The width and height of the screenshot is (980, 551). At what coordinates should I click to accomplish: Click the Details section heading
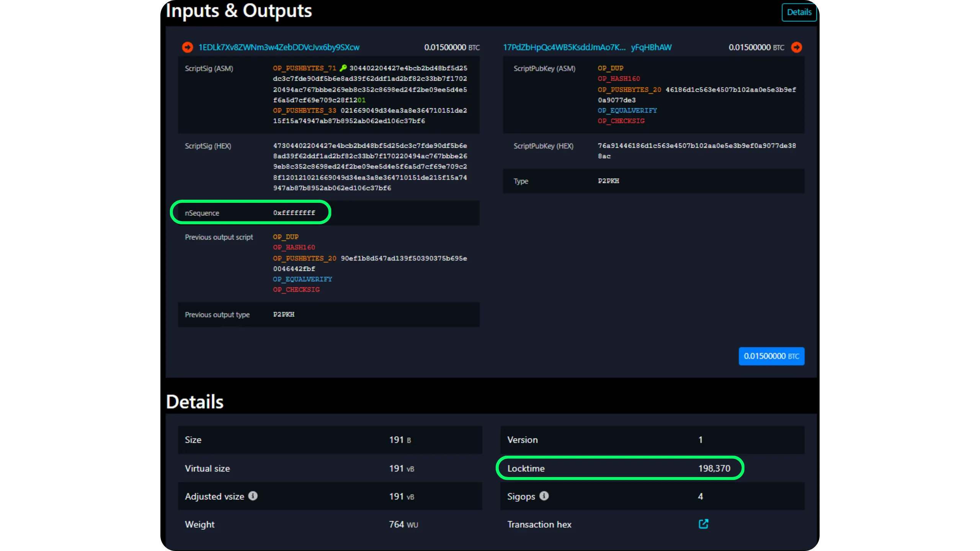click(195, 402)
